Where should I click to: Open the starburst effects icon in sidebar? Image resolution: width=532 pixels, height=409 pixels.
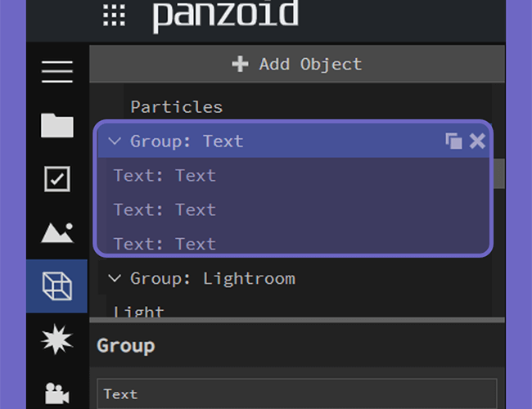(x=57, y=339)
